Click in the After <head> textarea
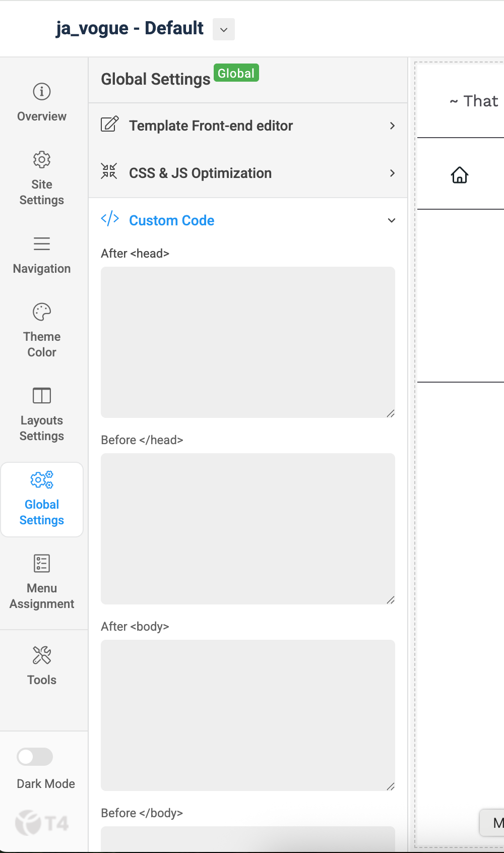 coord(247,342)
